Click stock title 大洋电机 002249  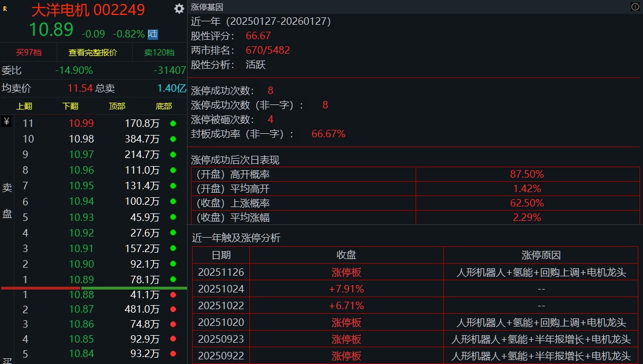click(x=88, y=10)
